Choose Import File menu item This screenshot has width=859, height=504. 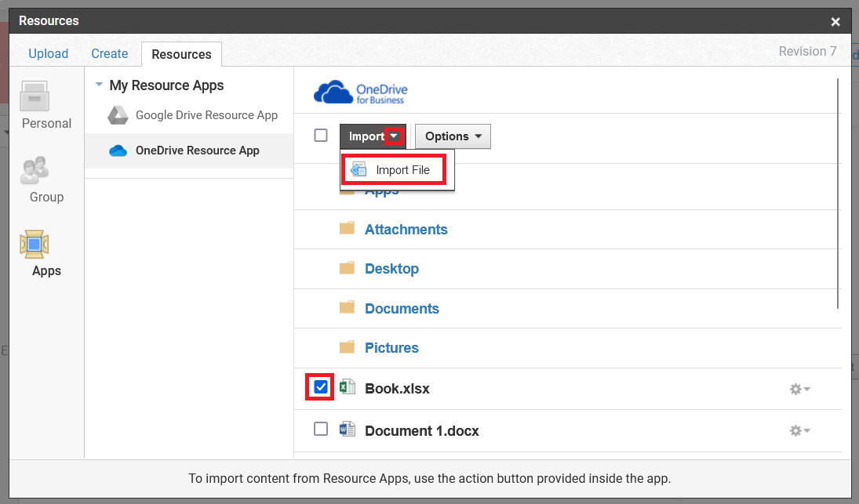pyautogui.click(x=397, y=170)
